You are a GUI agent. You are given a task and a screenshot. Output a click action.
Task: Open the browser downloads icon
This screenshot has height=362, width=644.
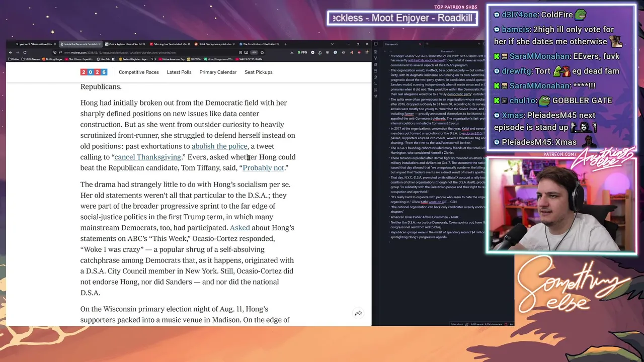click(x=292, y=52)
